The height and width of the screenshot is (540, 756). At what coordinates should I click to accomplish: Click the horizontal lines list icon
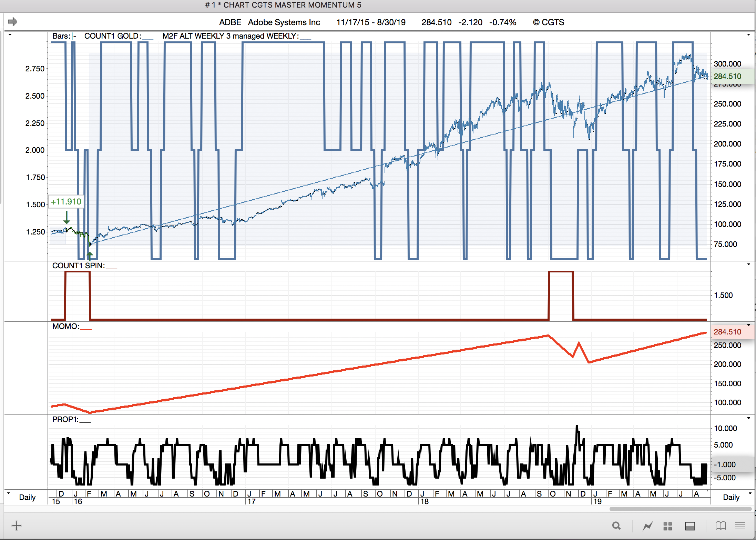tap(740, 526)
